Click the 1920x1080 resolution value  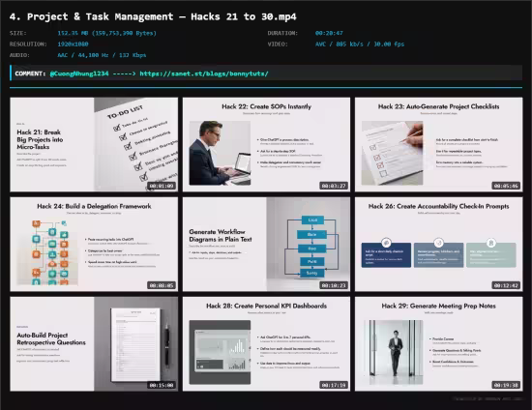click(x=73, y=44)
